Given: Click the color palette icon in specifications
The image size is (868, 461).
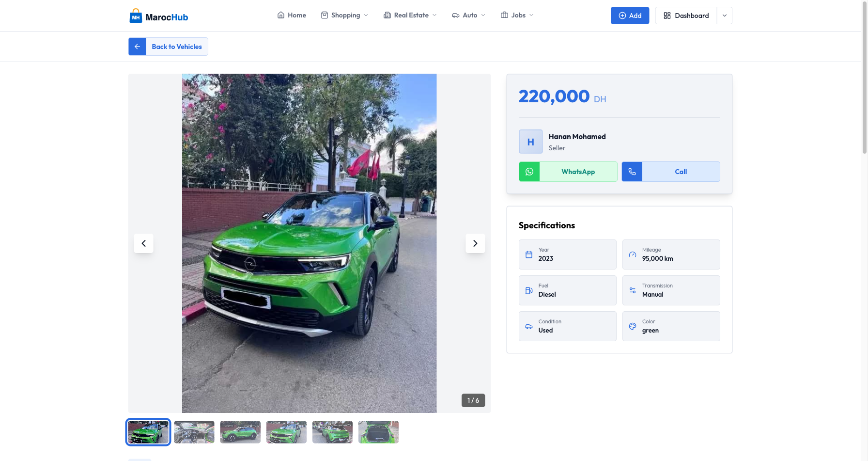Looking at the screenshot, I should click(633, 326).
